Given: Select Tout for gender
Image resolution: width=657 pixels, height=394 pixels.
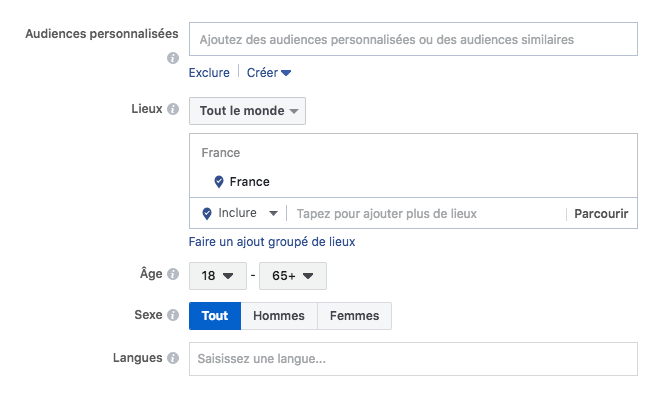Looking at the screenshot, I should tap(215, 316).
